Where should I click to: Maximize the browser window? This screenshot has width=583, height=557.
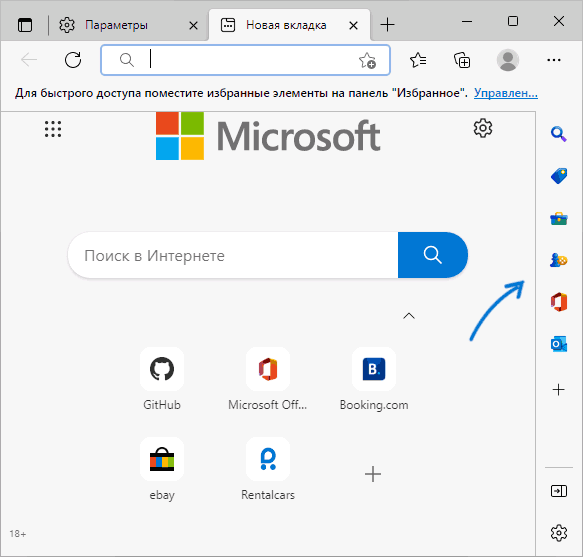pyautogui.click(x=513, y=21)
